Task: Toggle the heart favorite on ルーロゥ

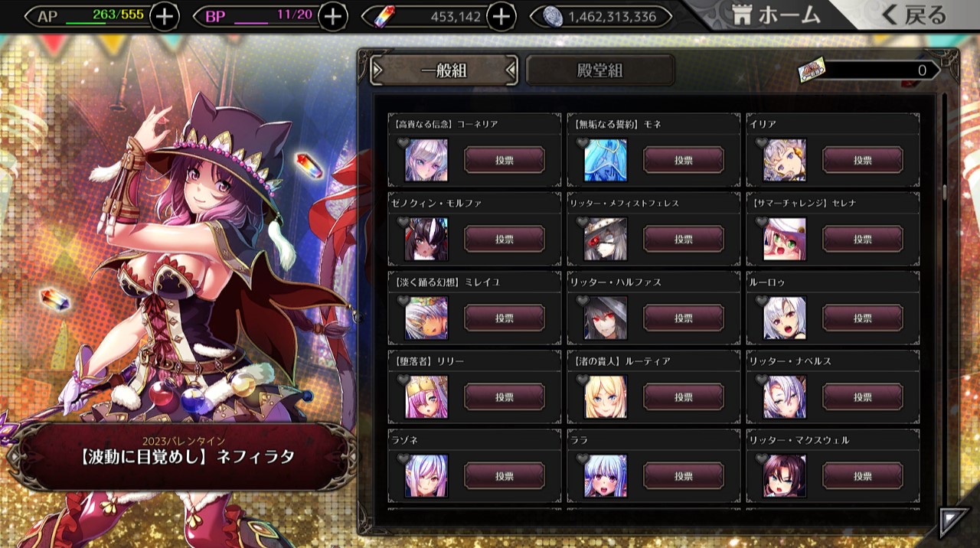Action: pos(761,301)
